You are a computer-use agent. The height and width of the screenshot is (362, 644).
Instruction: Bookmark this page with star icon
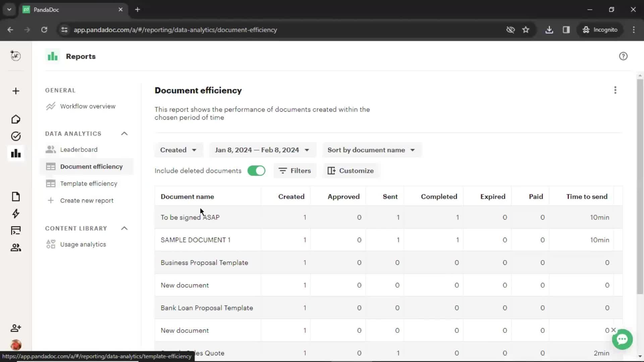point(526,30)
